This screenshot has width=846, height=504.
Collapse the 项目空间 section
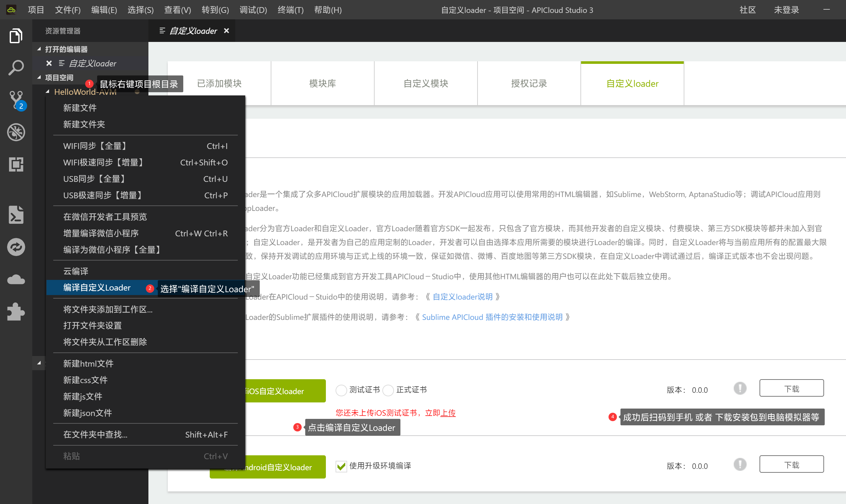point(39,77)
